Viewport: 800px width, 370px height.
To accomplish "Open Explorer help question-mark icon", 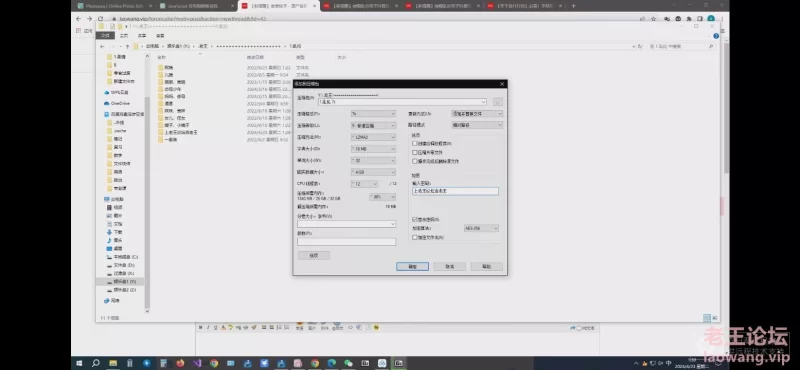I will [716, 36].
